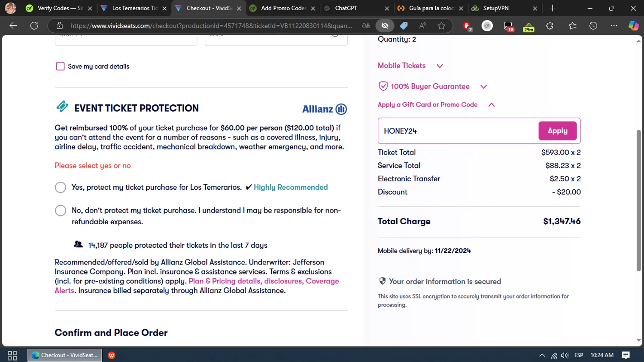Viewport: 644px width, 362px height.
Task: Open the translate icon in address bar
Action: tap(366, 26)
